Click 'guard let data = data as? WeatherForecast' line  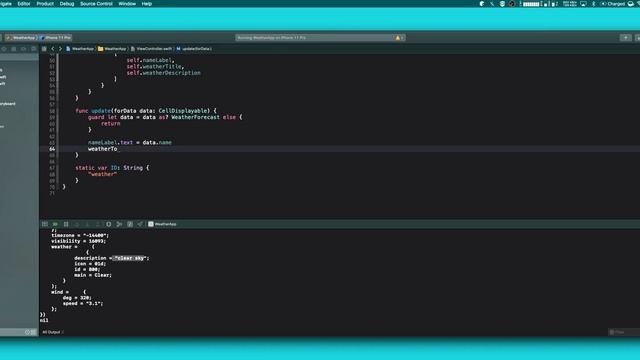[165, 117]
